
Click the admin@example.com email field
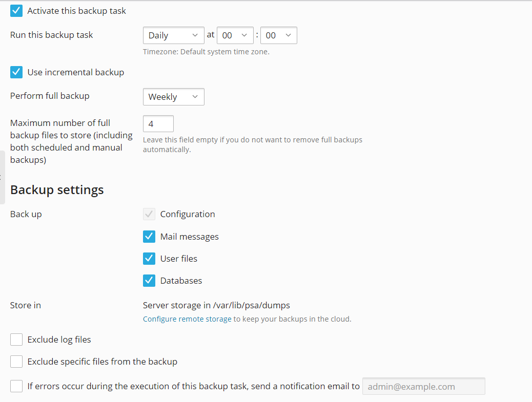[423, 386]
